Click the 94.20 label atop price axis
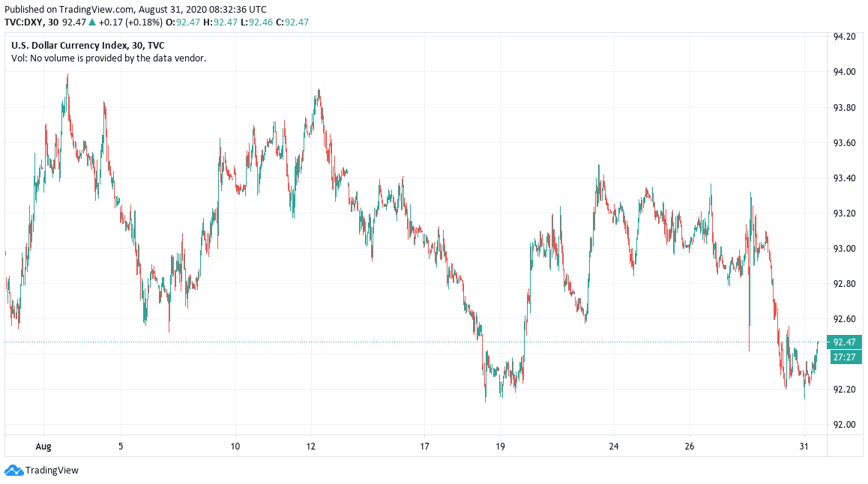 point(845,37)
